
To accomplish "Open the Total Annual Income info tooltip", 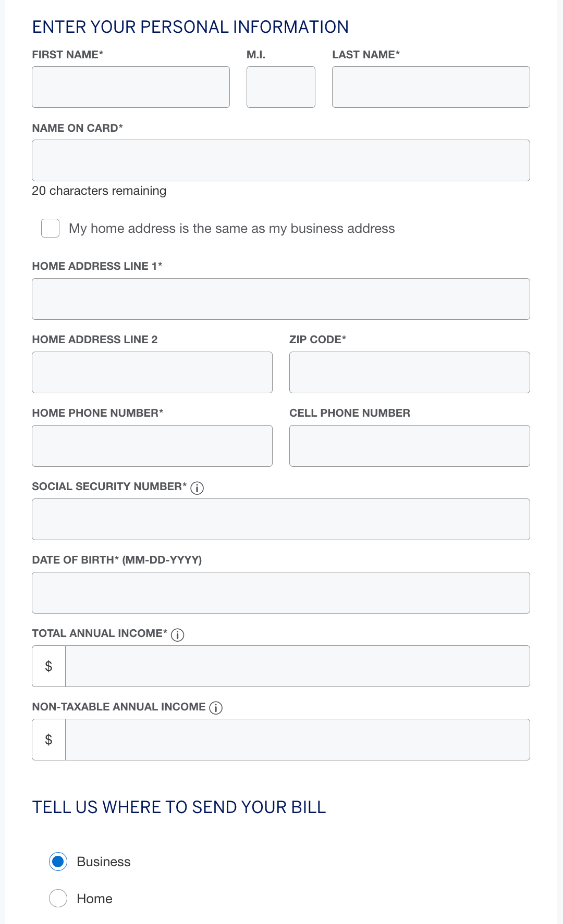I will [x=178, y=635].
